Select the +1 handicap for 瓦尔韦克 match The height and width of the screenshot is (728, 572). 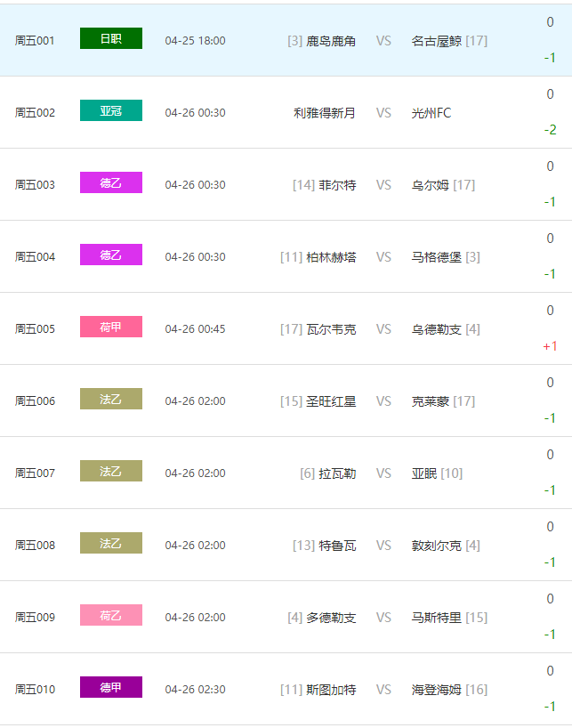click(x=550, y=346)
